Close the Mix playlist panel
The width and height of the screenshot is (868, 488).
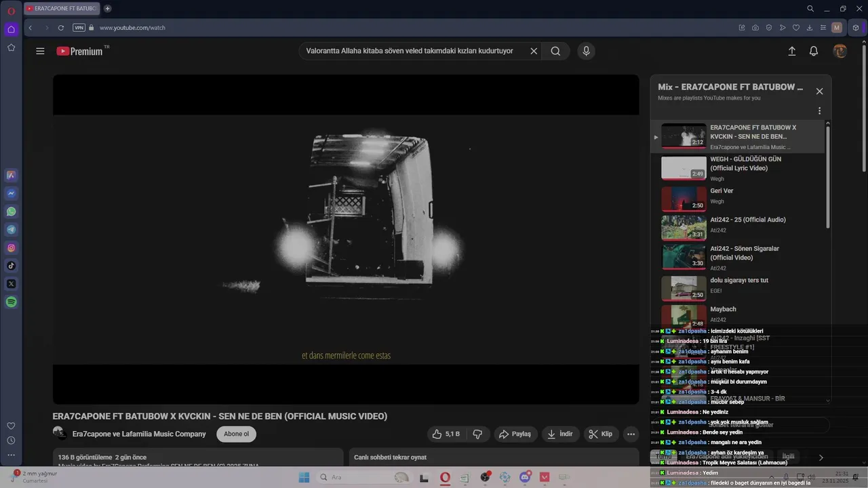(x=819, y=91)
